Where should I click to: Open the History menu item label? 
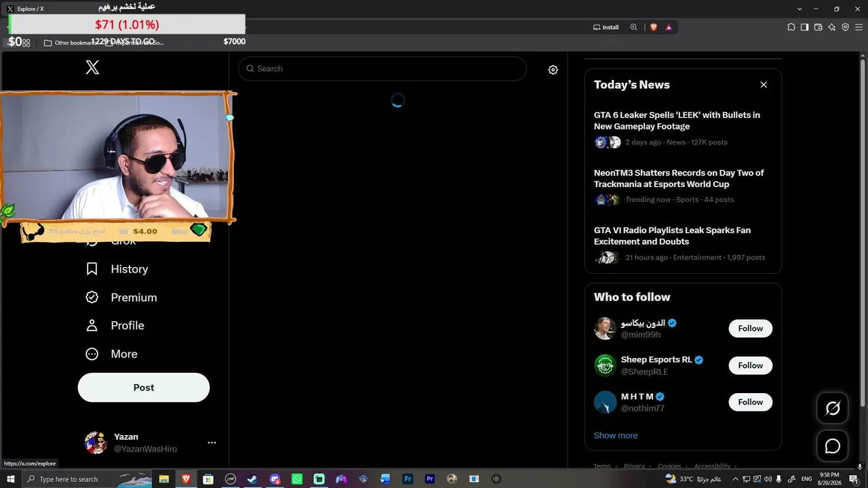point(130,269)
